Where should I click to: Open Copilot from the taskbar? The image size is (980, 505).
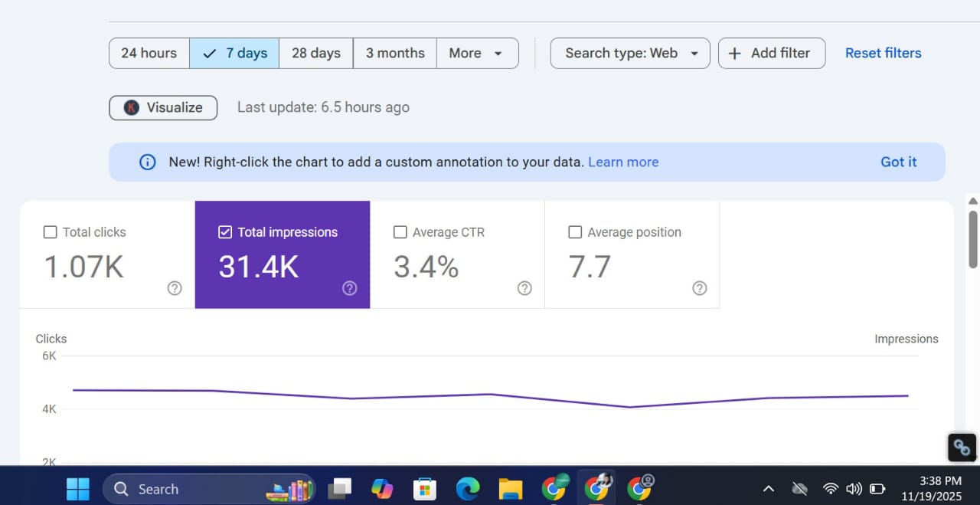coord(381,488)
